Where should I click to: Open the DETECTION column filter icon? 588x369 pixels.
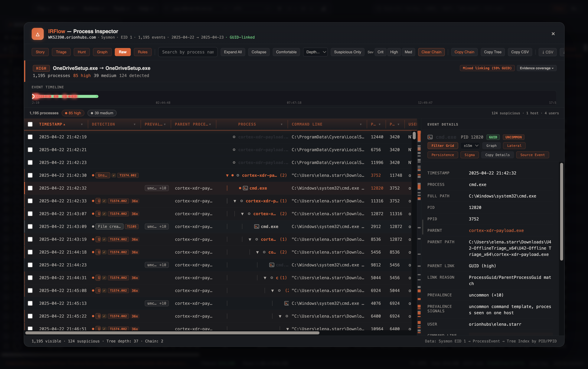(x=135, y=124)
